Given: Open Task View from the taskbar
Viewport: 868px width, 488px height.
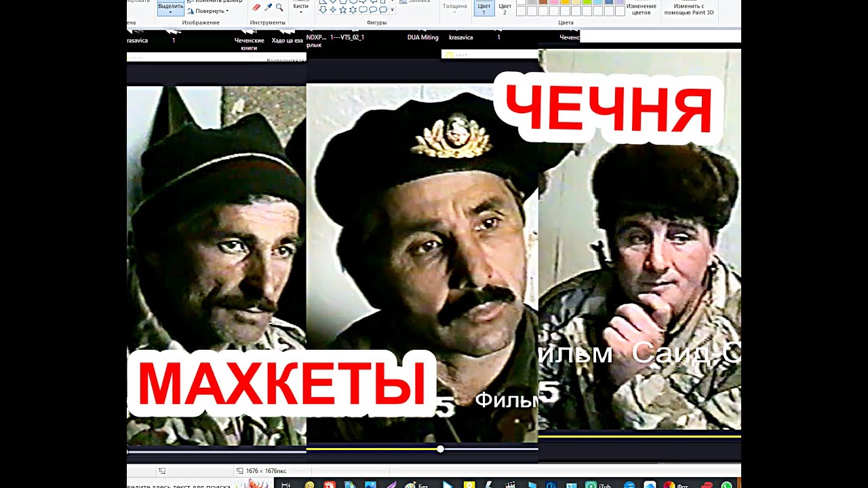Looking at the screenshot, I should 286,485.
